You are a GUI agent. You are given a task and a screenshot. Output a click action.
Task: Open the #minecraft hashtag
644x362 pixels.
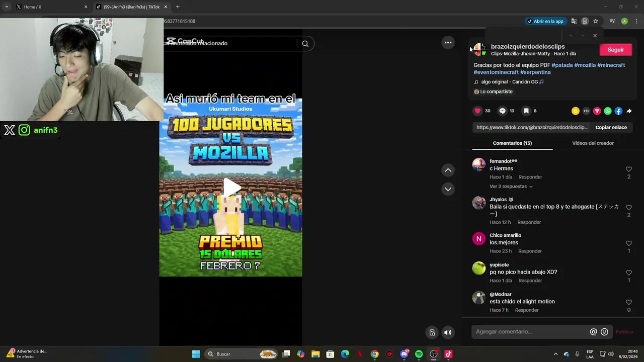pos(611,65)
